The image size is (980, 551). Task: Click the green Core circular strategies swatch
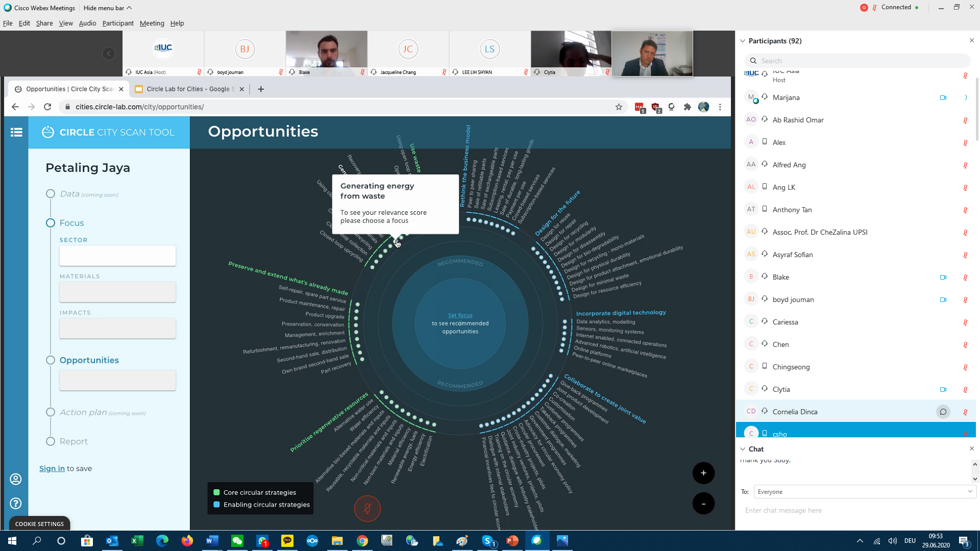pos(216,492)
